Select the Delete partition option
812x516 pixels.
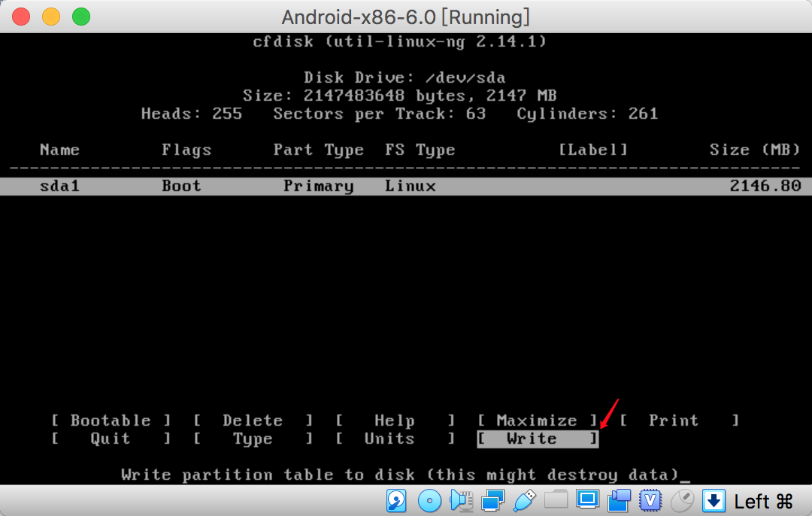[253, 420]
